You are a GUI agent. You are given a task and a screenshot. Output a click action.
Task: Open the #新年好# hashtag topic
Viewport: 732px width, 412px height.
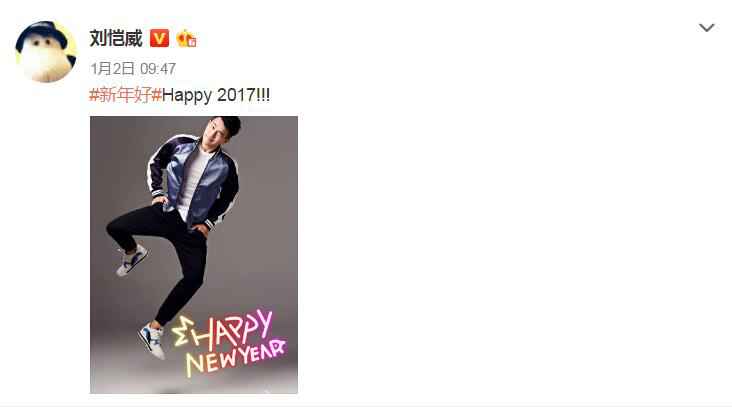click(125, 95)
